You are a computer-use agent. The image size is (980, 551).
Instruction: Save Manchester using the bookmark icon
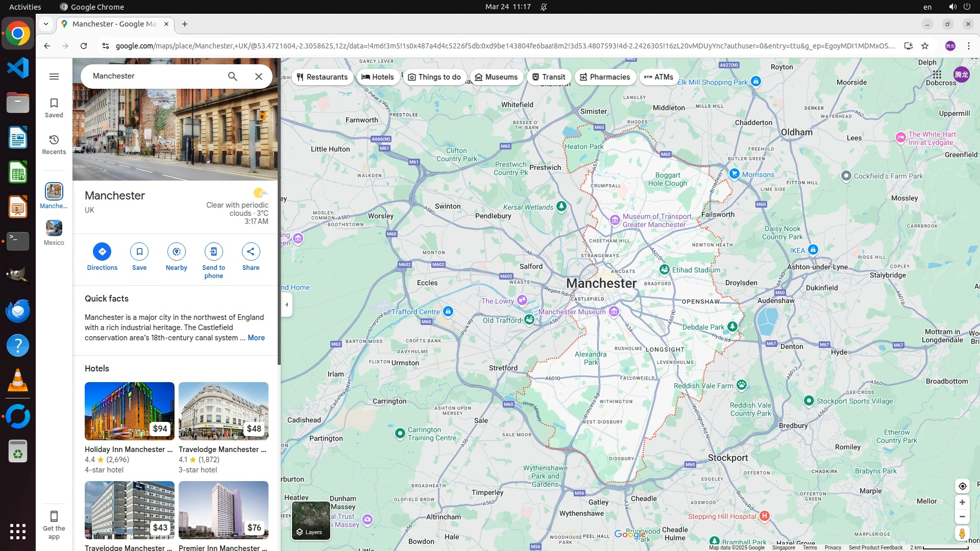[x=139, y=252]
